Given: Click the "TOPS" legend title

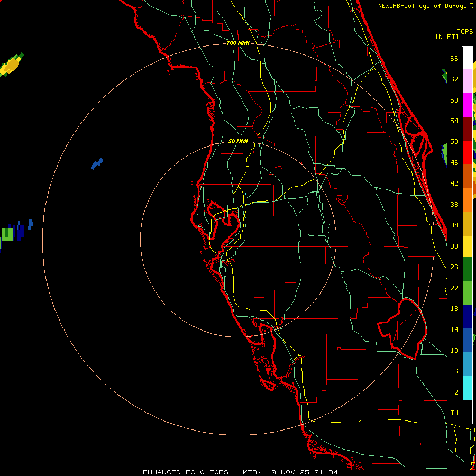Looking at the screenshot, I should tap(465, 32).
